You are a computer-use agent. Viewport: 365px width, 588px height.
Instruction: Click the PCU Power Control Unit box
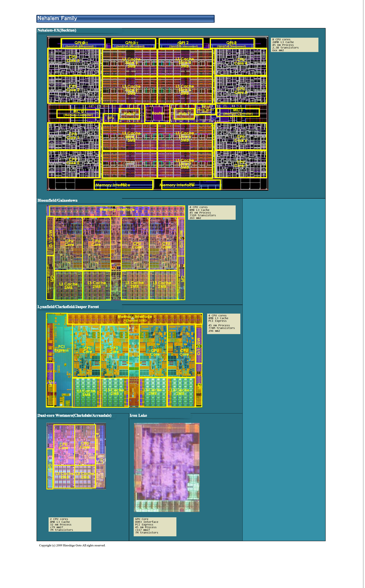click(205, 109)
